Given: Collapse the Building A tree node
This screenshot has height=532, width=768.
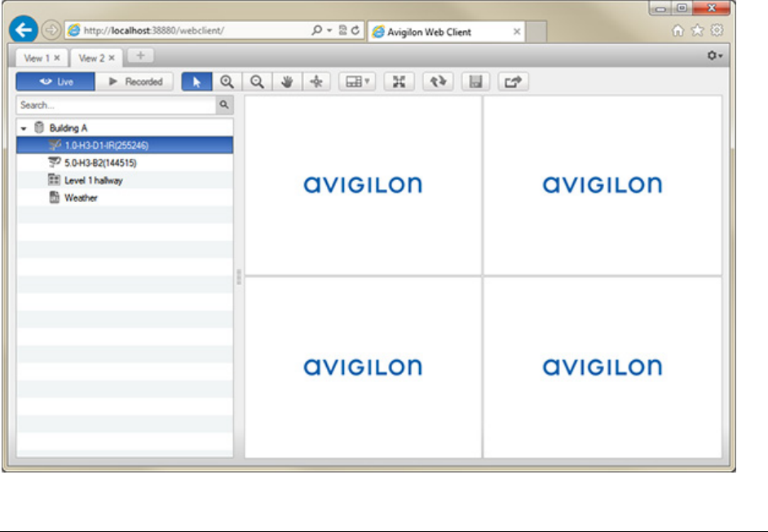Looking at the screenshot, I should click(x=24, y=128).
